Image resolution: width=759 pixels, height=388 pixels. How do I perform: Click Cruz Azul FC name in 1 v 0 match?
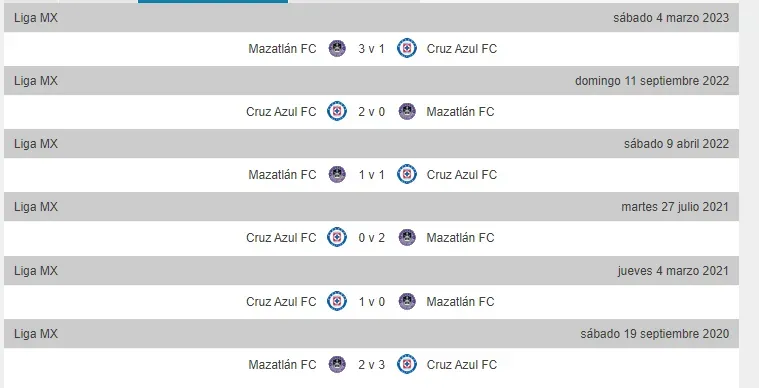click(281, 301)
